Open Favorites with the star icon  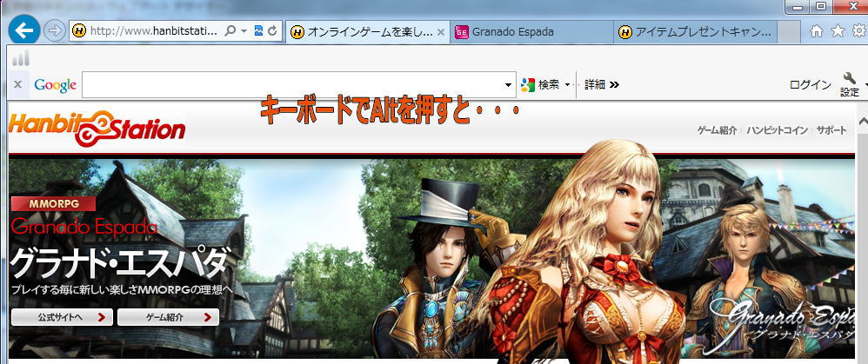point(838,31)
